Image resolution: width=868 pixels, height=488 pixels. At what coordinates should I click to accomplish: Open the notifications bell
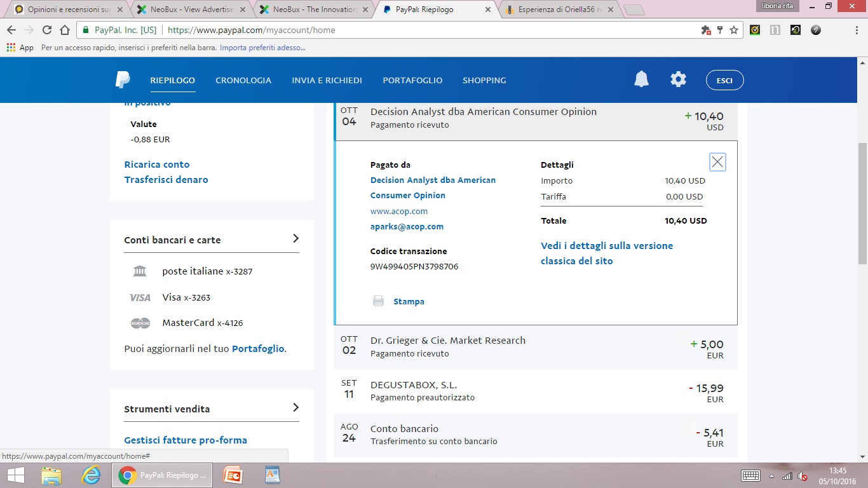coord(642,79)
